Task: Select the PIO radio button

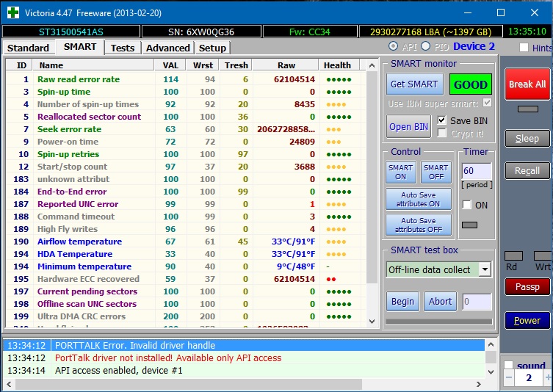Action: click(425, 47)
